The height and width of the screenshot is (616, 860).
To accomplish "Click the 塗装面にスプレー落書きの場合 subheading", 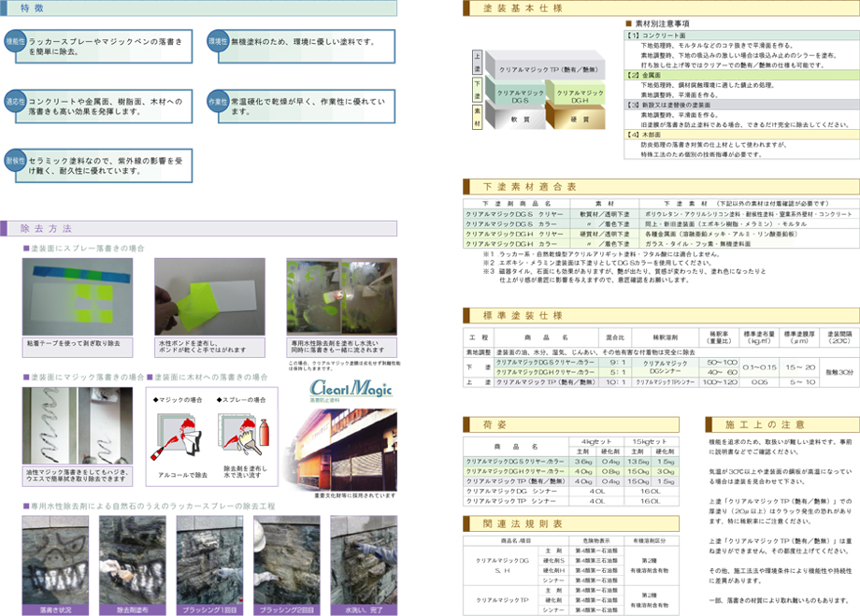I will 84,249.
